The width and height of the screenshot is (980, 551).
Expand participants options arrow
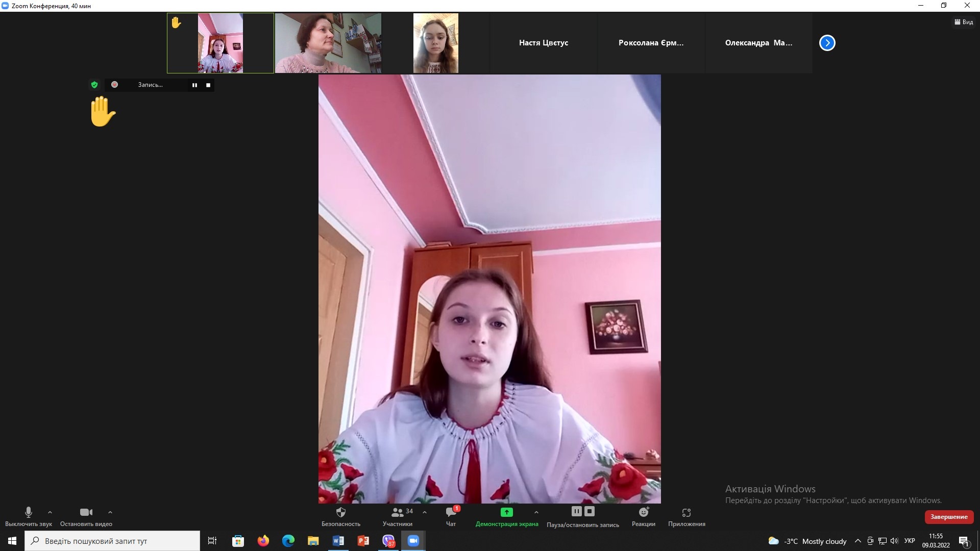[425, 512]
